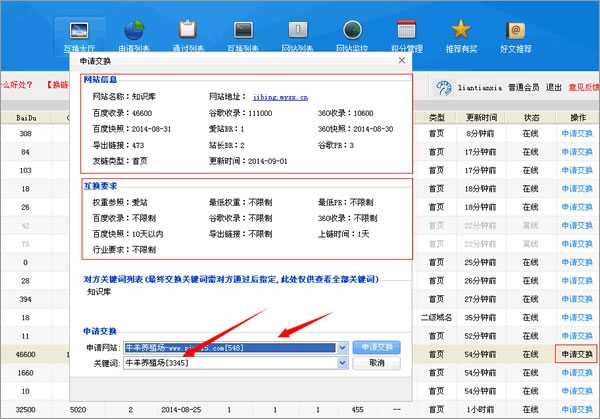Open the 申请列表 toolbar icon
The image size is (600, 419).
(134, 35)
